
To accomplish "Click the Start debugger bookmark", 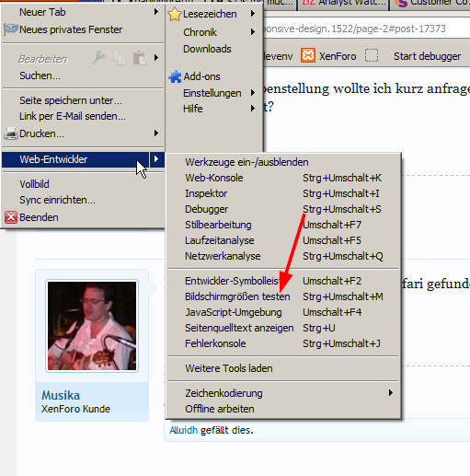I will pos(427,56).
